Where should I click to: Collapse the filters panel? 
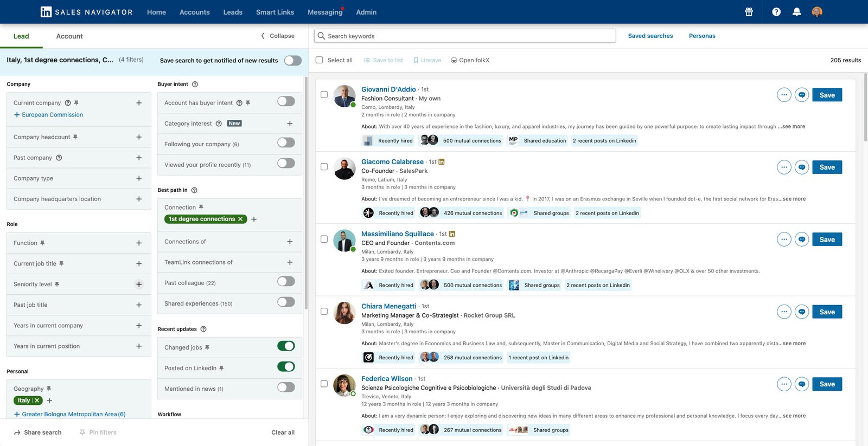(278, 36)
